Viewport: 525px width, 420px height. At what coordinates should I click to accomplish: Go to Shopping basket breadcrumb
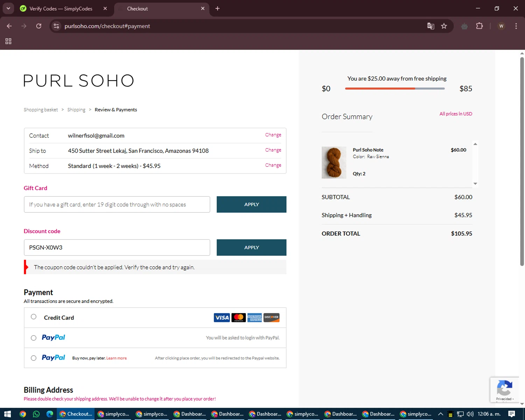tap(41, 110)
